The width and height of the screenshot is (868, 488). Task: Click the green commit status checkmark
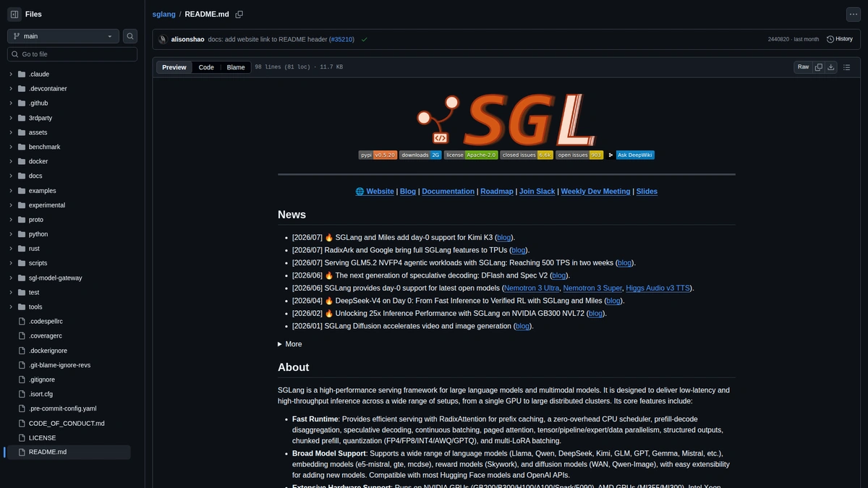coord(364,39)
